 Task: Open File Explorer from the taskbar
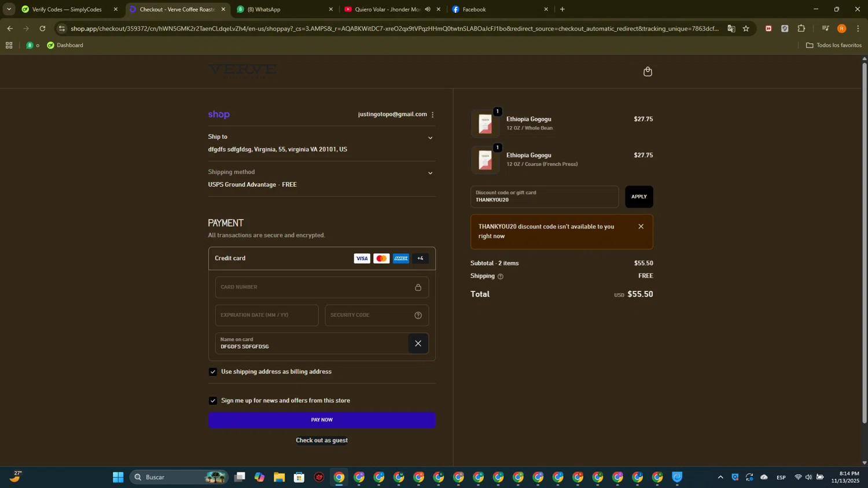(x=279, y=477)
